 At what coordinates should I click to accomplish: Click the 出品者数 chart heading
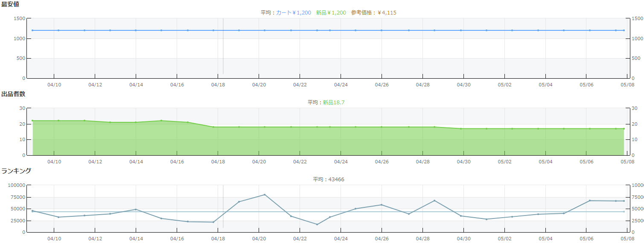pos(13,94)
